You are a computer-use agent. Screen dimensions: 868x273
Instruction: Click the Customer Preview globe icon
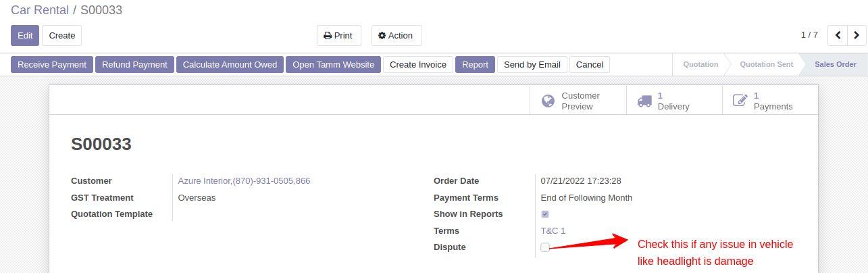click(x=548, y=101)
